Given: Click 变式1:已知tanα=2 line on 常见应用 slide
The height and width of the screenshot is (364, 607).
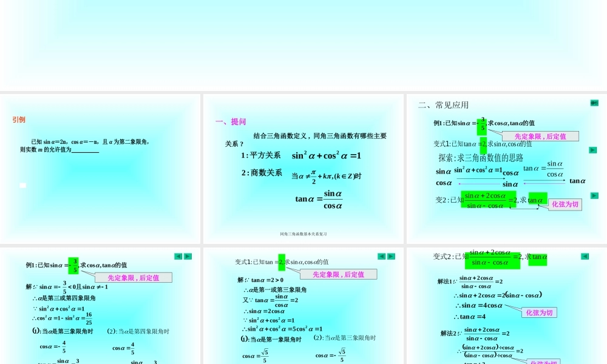Looking at the screenshot, I should [483, 144].
